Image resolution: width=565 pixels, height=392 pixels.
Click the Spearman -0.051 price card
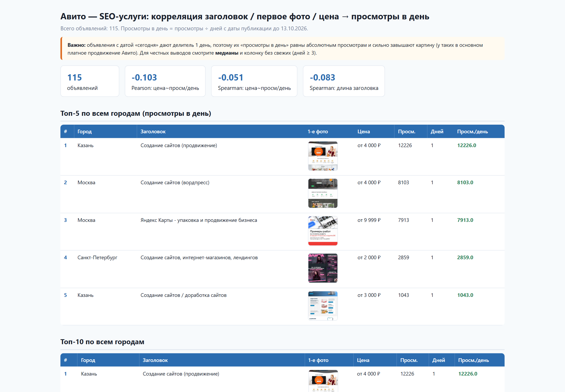click(254, 81)
